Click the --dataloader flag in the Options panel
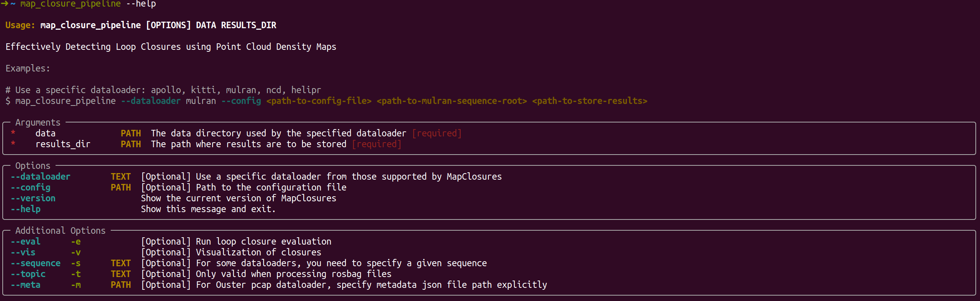 tap(41, 177)
